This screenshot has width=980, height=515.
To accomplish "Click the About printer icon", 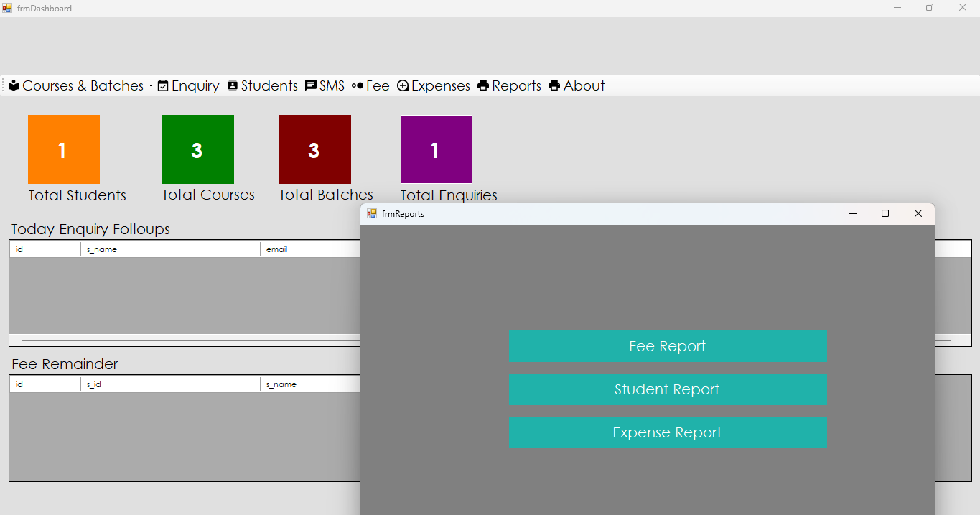I will click(x=554, y=85).
